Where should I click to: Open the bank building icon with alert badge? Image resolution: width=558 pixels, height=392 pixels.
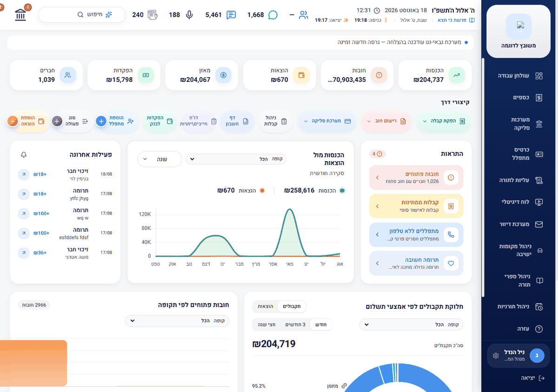tap(20, 14)
